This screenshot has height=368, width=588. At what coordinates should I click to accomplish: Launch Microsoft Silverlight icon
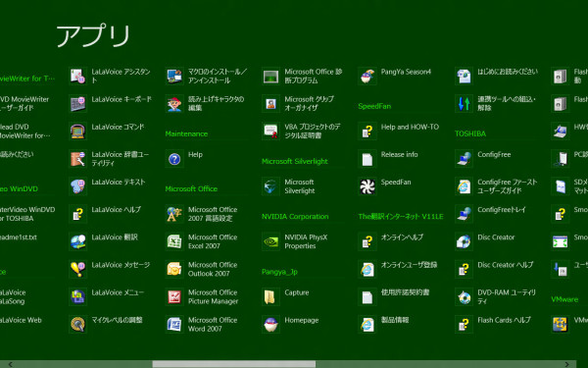click(x=270, y=186)
